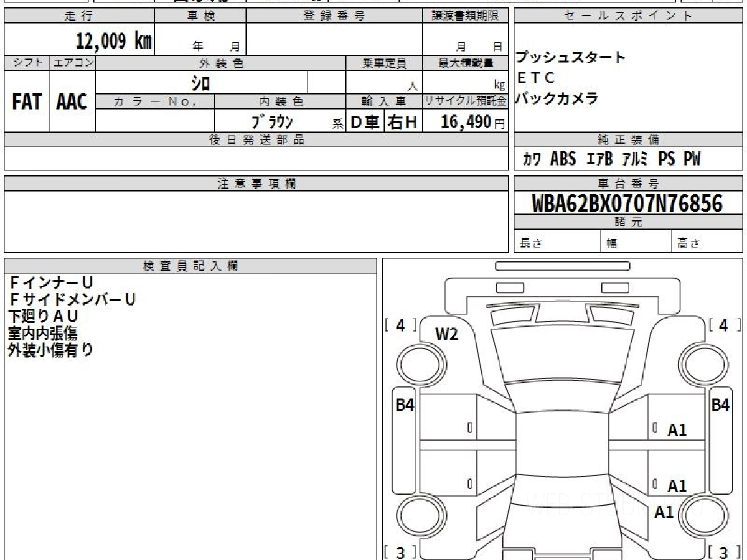This screenshot has height=560, width=747.
Task: Select the B4 mark on right side sill
Action: pos(720,404)
